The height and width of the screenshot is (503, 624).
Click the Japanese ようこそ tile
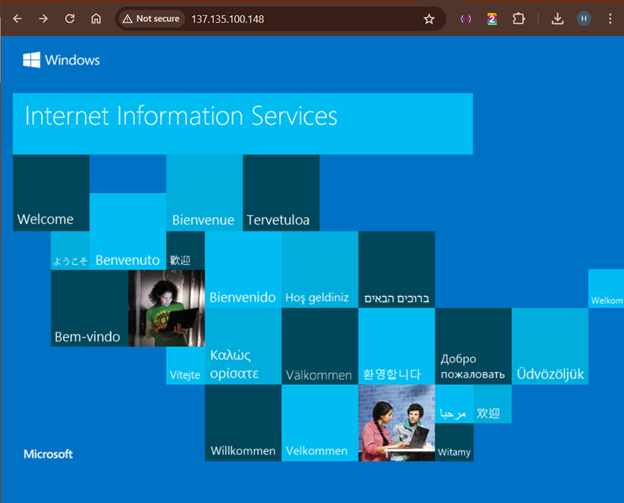pos(70,250)
